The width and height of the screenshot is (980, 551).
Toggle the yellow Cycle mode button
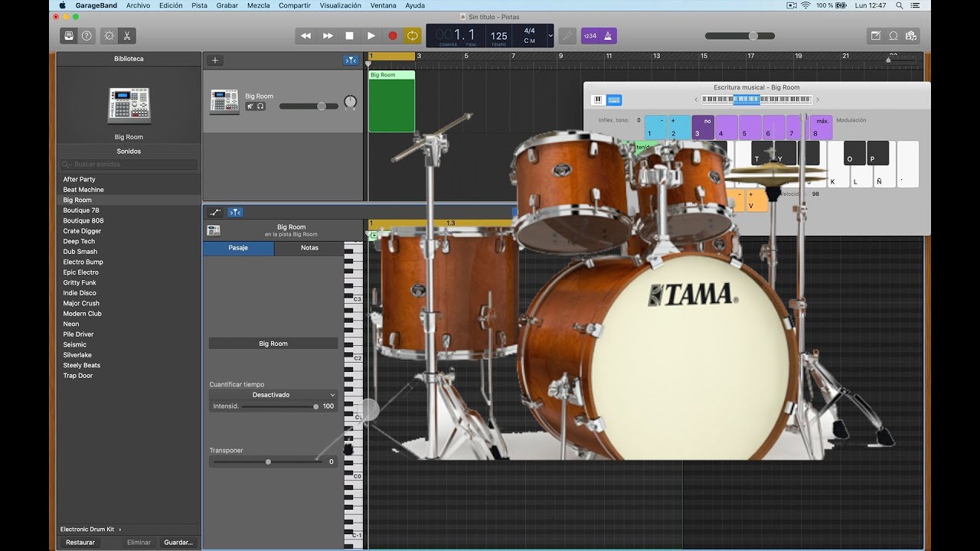[x=413, y=36]
